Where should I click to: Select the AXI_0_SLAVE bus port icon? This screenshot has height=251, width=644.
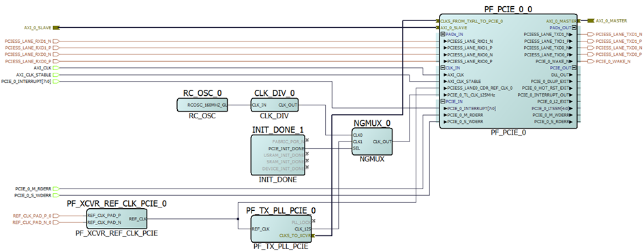coord(57,28)
